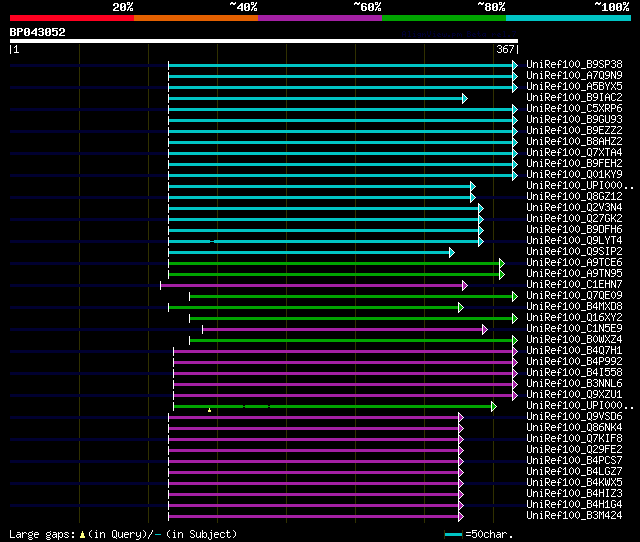Click the cyan arrowhead ending the B9IAC2 bar

(x=465, y=98)
